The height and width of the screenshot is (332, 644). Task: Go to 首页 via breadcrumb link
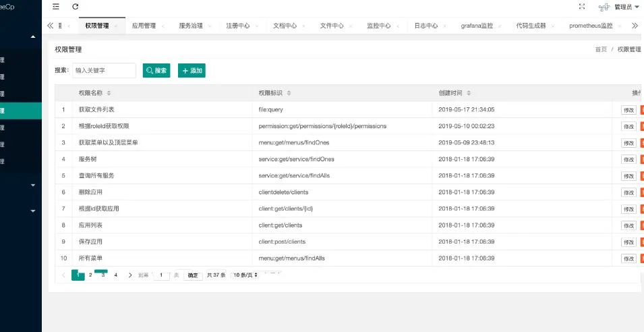[601, 49]
